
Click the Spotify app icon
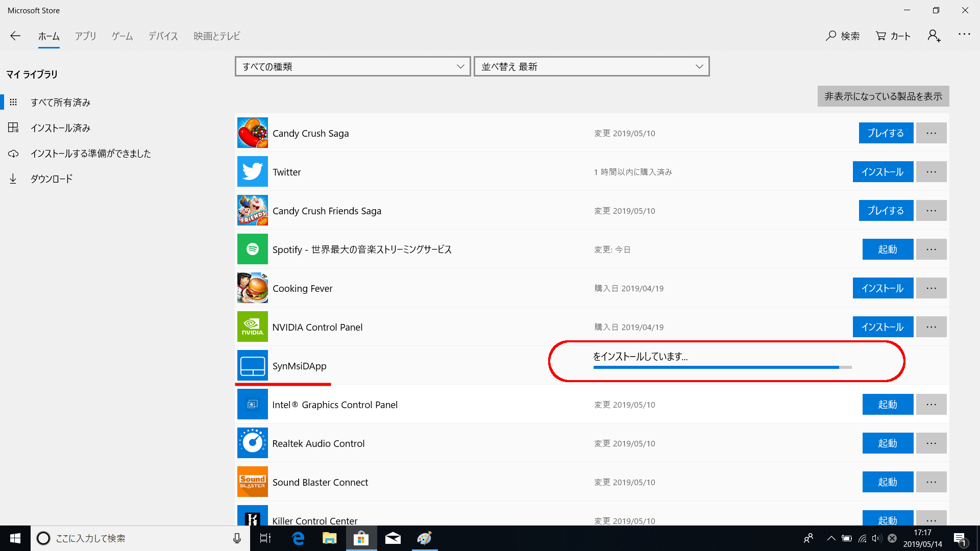[x=252, y=249]
